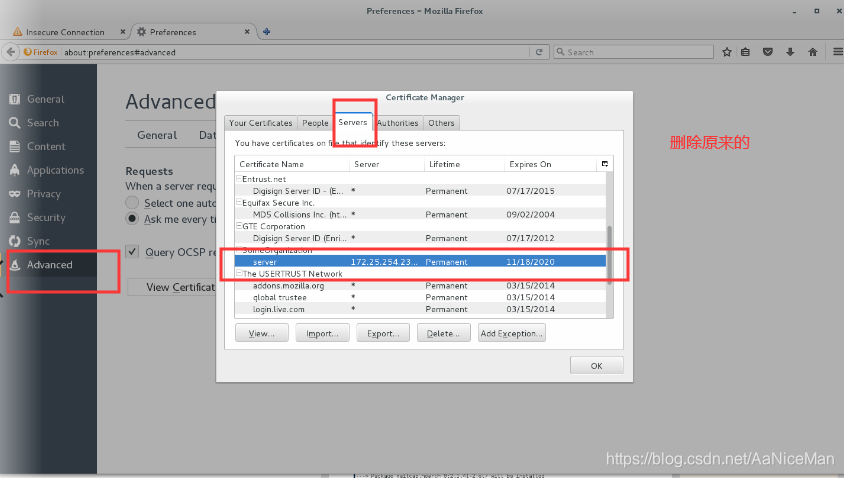This screenshot has height=478, width=844.
Task: Select the 'Ask me every time' radio button
Action: pos(132,219)
